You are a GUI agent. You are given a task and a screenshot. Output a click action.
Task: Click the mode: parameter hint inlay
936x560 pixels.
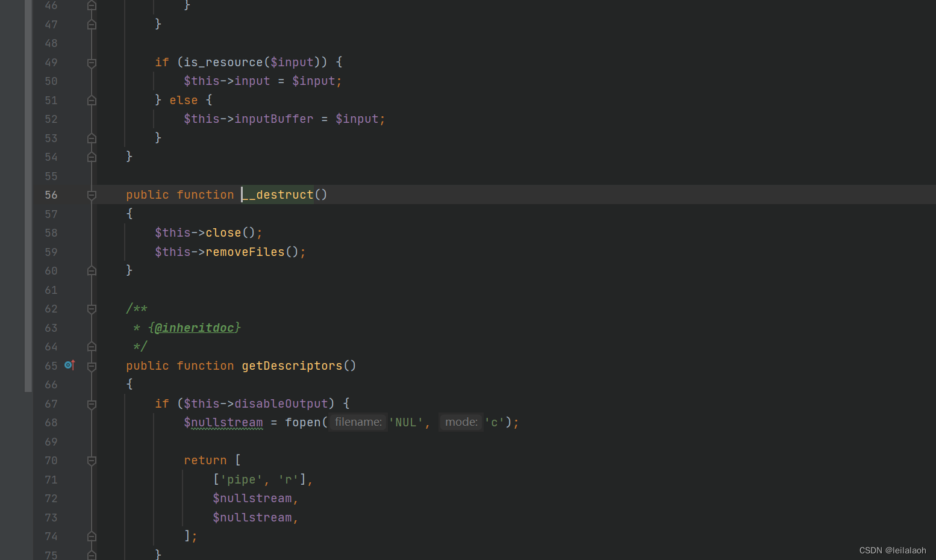[461, 422]
